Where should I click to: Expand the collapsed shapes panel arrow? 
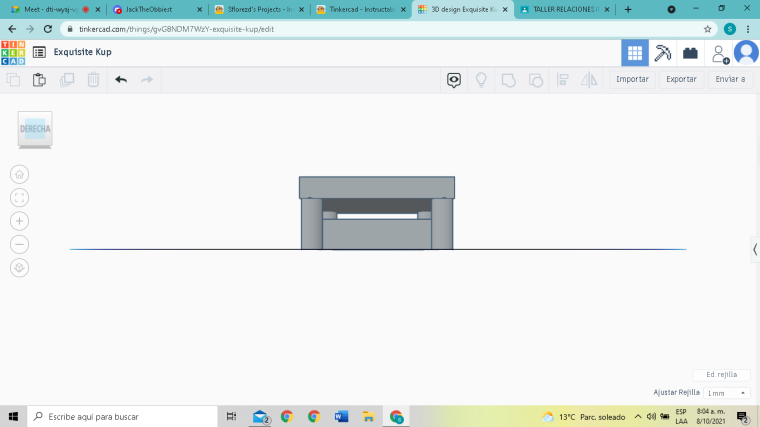tap(755, 250)
